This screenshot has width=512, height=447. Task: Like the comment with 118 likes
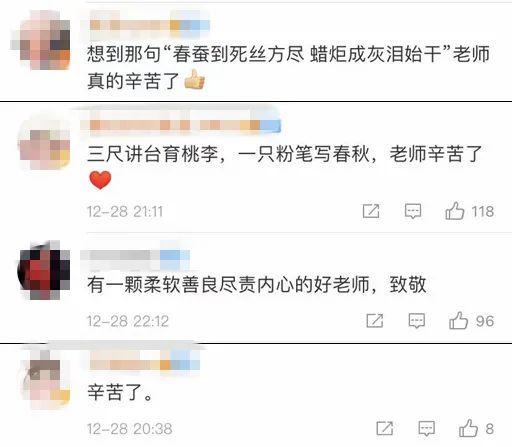(x=455, y=211)
